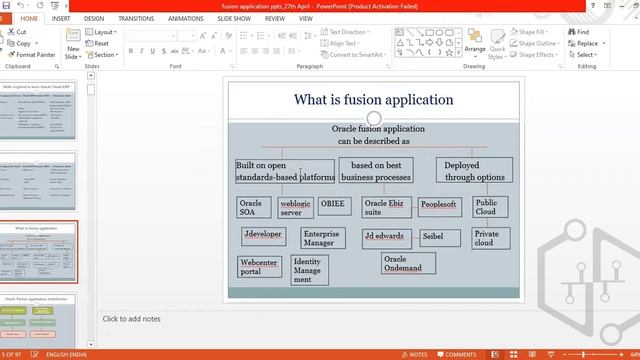
Task: Open the font size combo box
Action: point(187,36)
